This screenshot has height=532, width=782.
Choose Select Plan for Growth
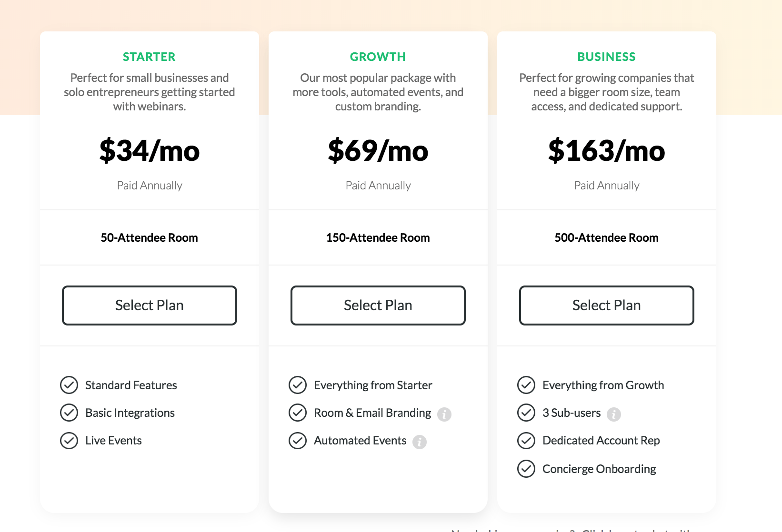click(x=378, y=305)
